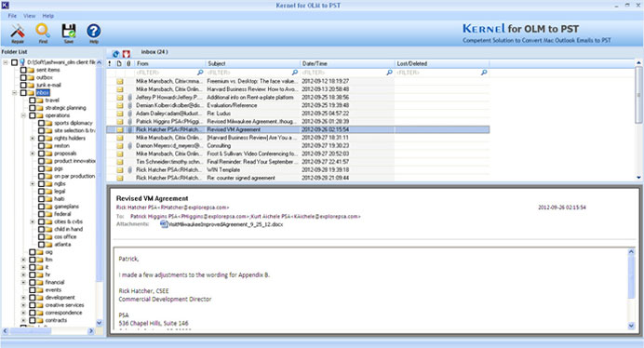Collapse the inbox tree node
Screen dimensions: 644x348
coord(14,93)
